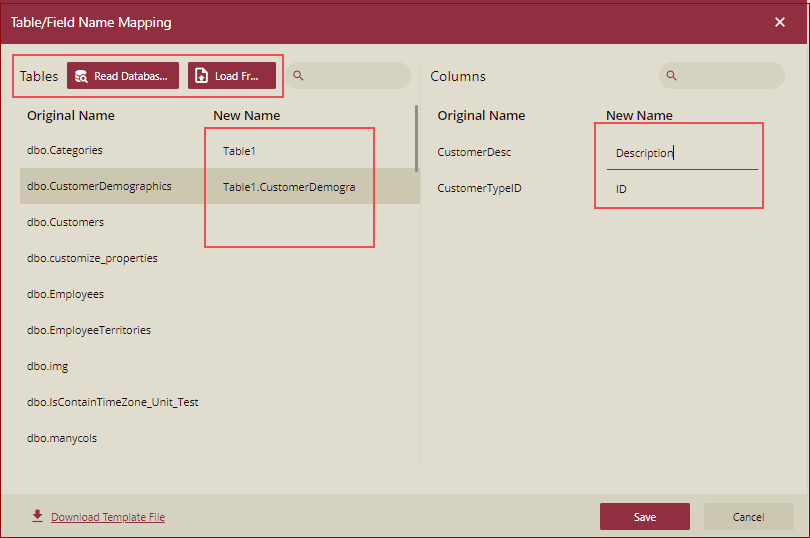Click the Read Database button

123,76
